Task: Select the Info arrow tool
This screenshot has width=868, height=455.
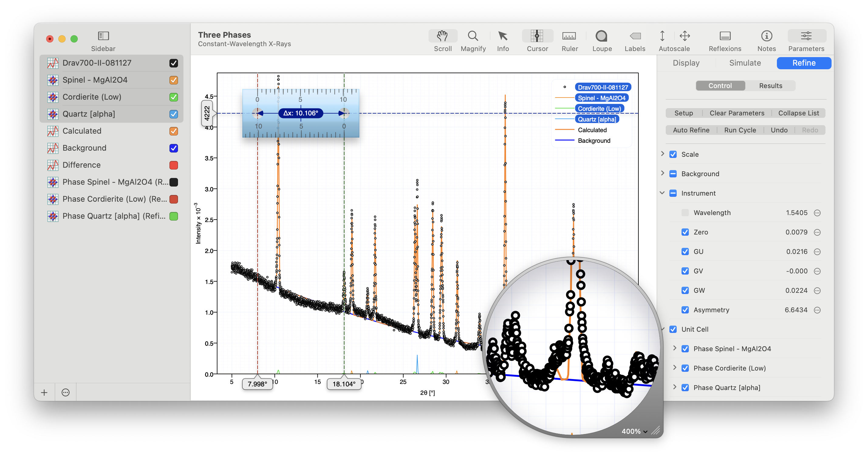Action: [503, 36]
